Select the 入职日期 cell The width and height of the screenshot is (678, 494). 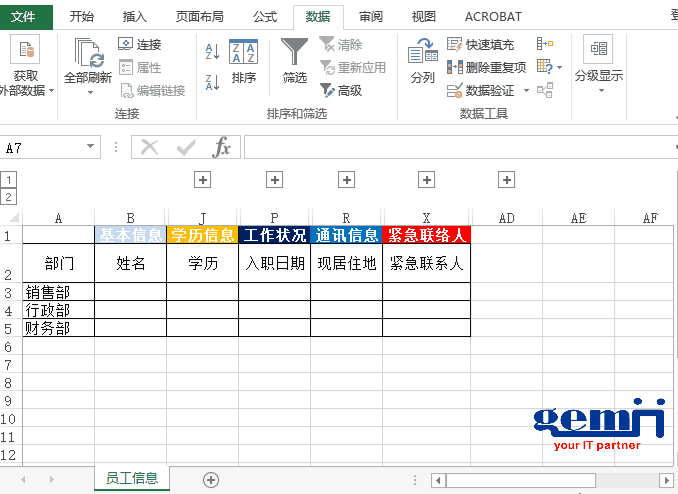[x=275, y=263]
